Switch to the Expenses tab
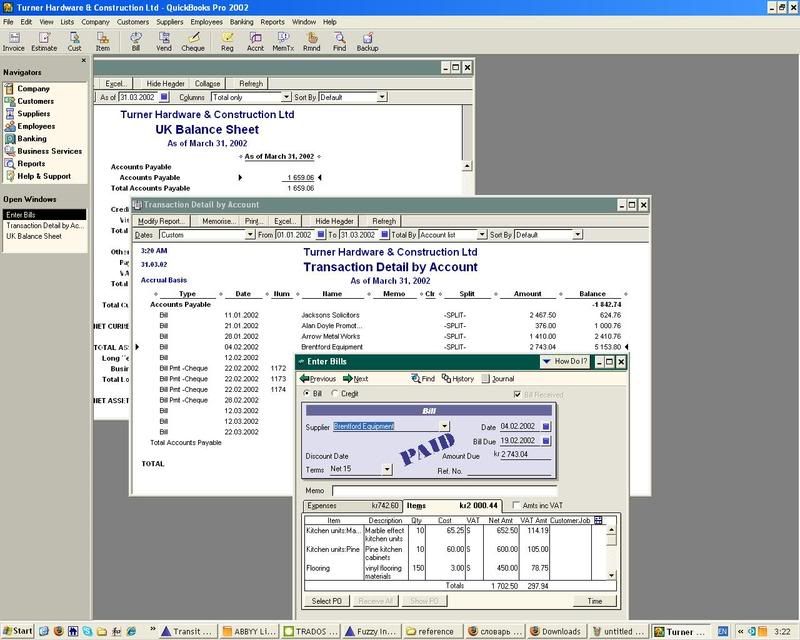This screenshot has height=640, width=800. (x=353, y=506)
